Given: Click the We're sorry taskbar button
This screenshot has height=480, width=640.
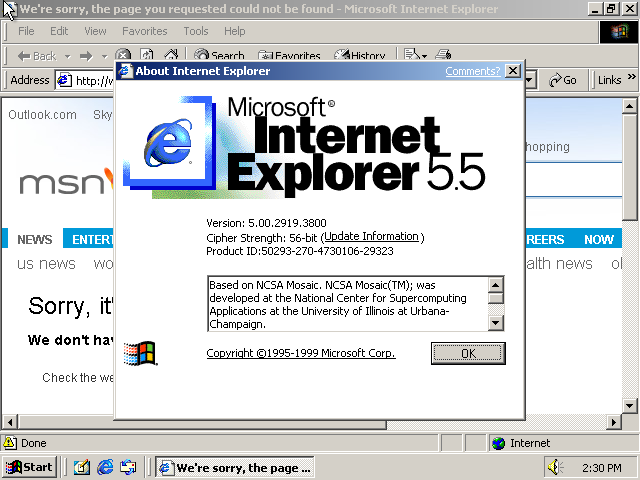Looking at the screenshot, I should click(235, 467).
